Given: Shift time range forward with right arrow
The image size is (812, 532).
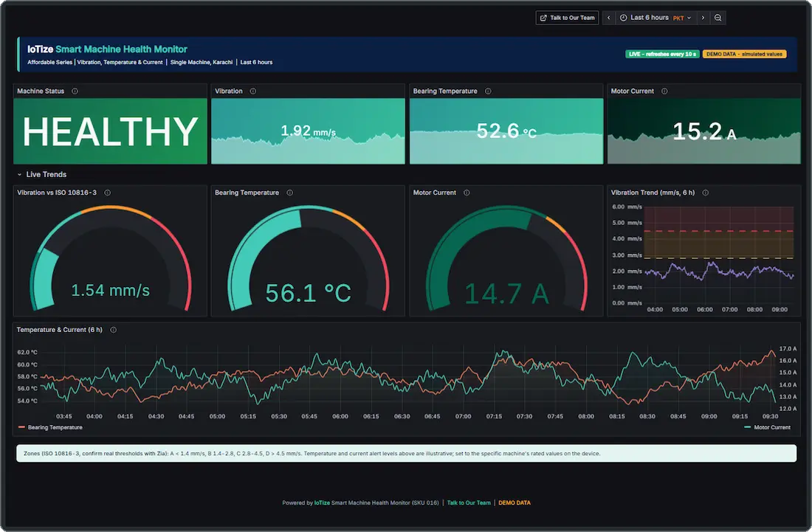Looking at the screenshot, I should coord(703,18).
